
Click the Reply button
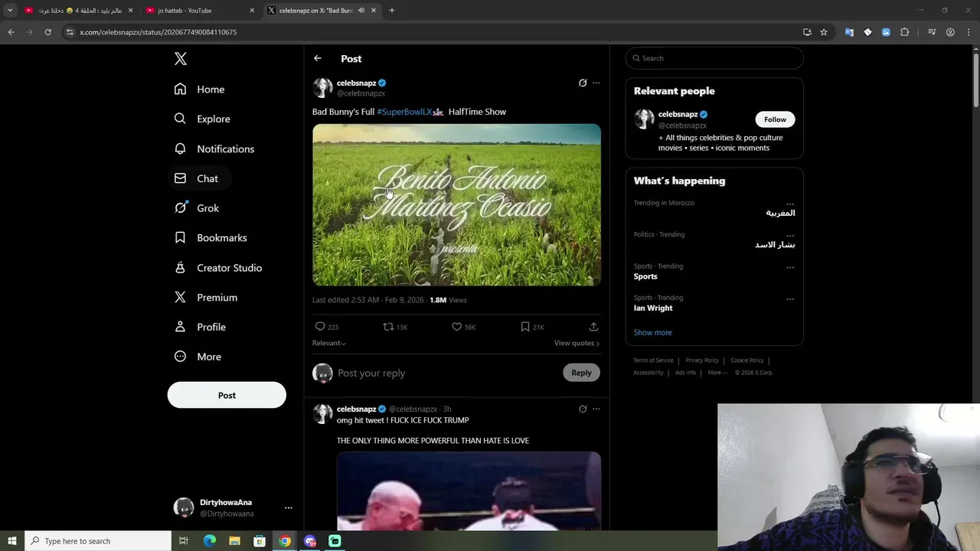[581, 373]
